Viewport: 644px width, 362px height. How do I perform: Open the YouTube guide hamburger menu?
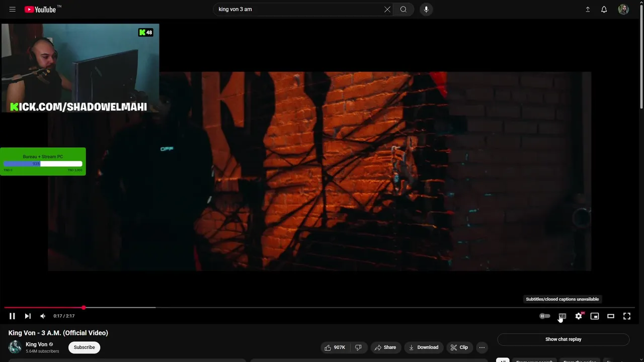coord(13,9)
